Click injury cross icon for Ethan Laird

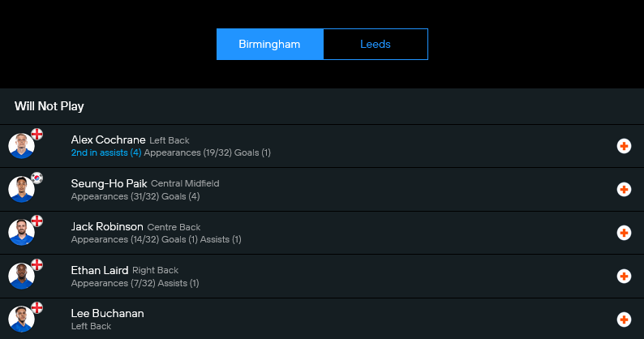[624, 276]
